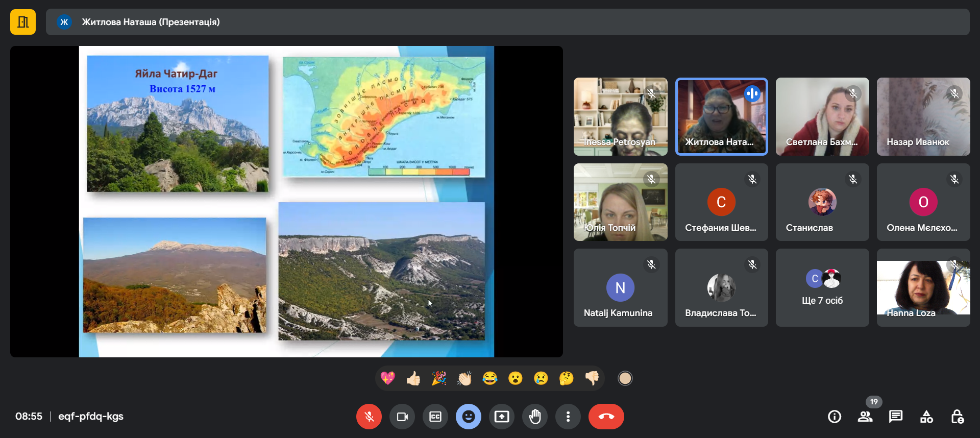Viewport: 980px width, 438px height.
Task: Show the participants list
Action: coord(865,417)
